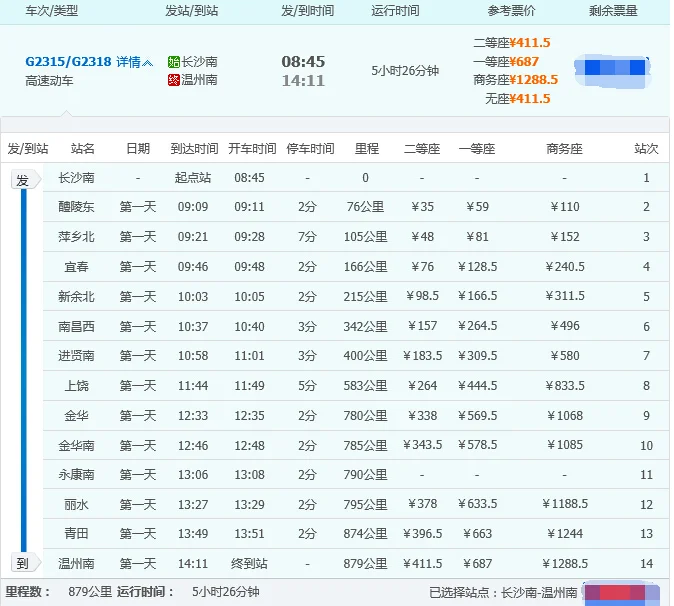674x606 pixels.
Task: Click the ¥833.5 business fare for 上饶
Action: pos(565,386)
